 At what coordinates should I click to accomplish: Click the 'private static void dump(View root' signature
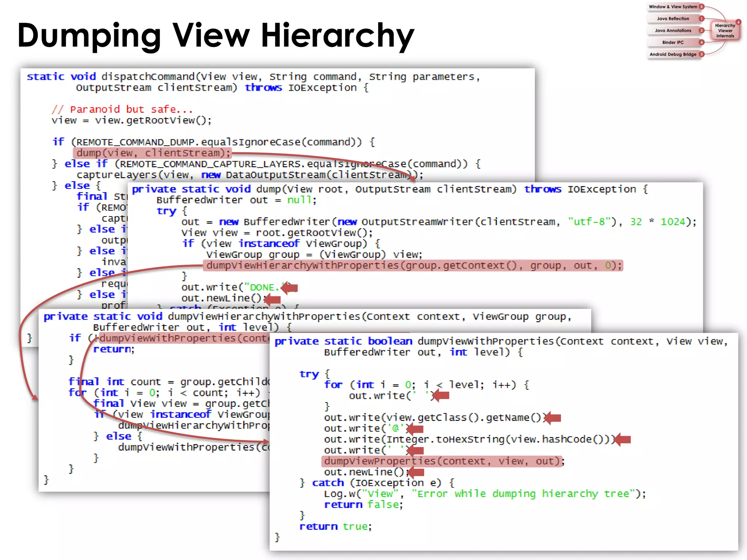click(390, 189)
